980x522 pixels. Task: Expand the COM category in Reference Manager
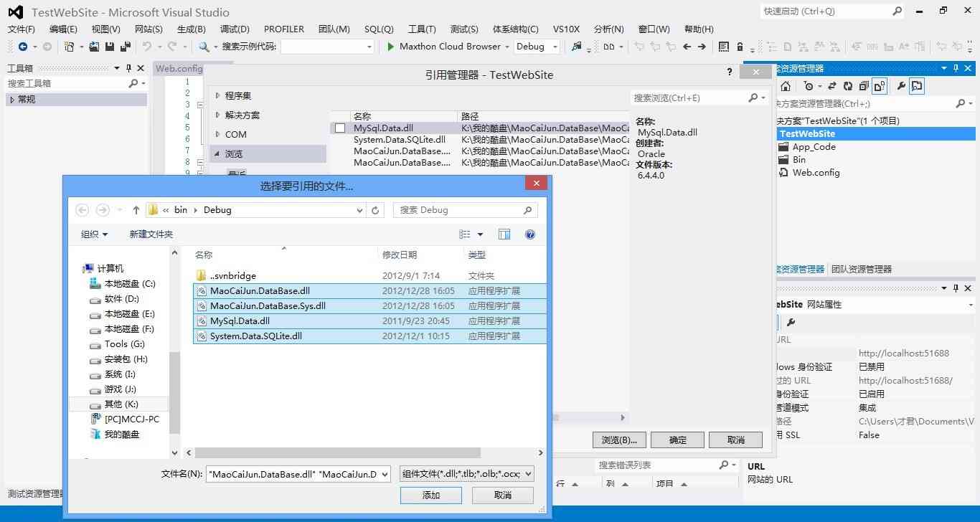coord(218,134)
